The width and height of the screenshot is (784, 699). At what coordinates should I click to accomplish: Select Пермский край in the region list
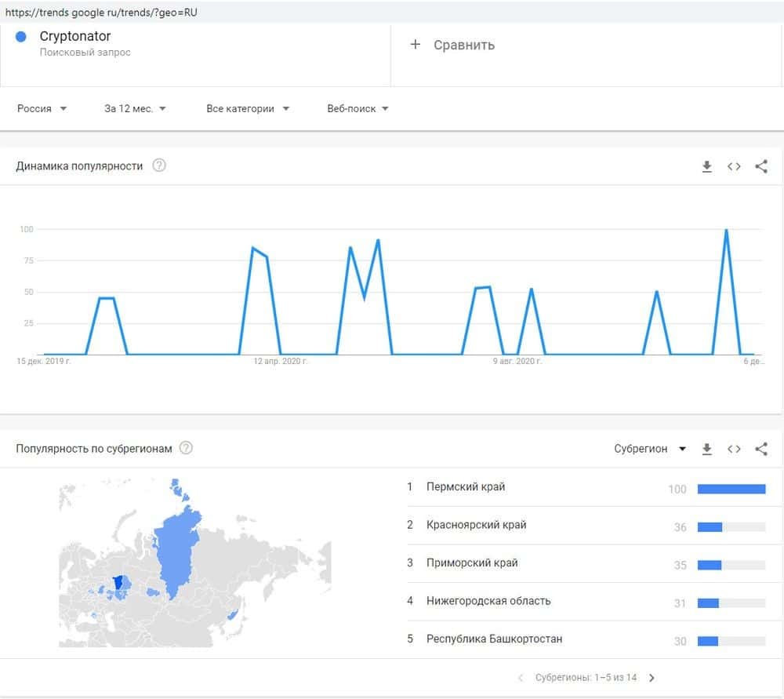click(466, 487)
